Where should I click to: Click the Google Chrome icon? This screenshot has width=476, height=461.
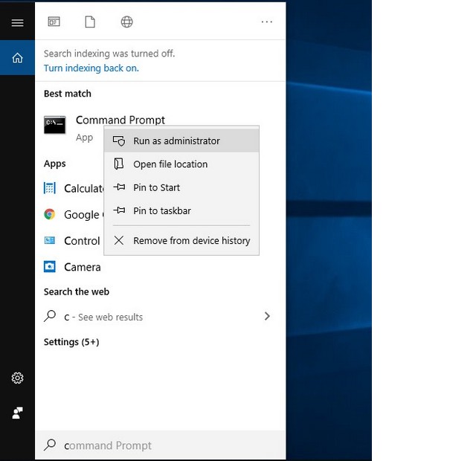pyautogui.click(x=50, y=214)
